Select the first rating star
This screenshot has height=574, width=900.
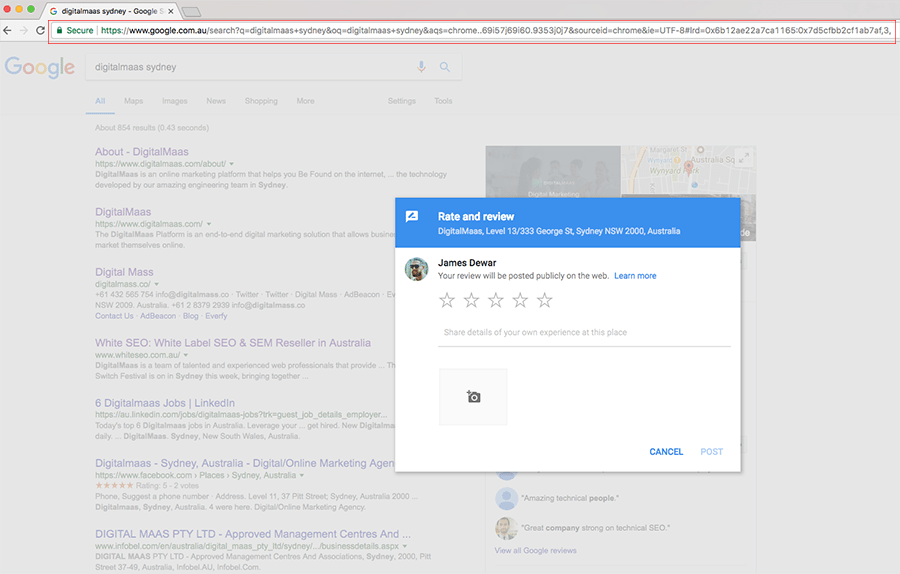(x=447, y=300)
